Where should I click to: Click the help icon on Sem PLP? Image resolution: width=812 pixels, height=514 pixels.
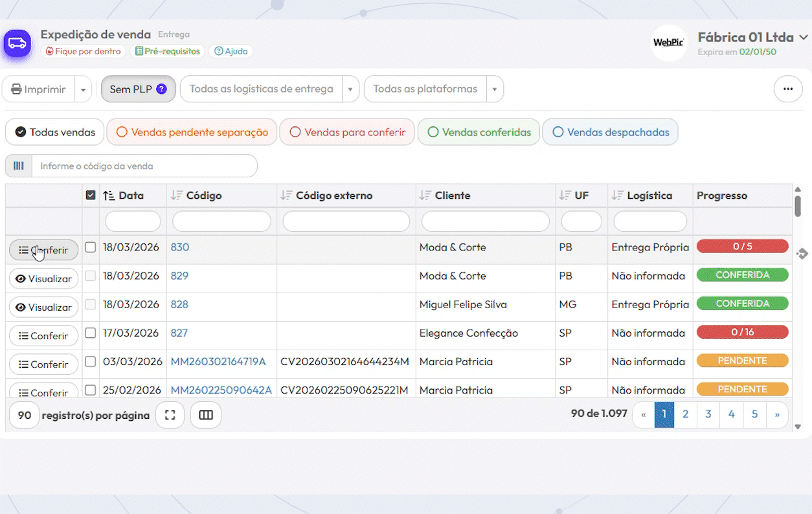(x=162, y=89)
